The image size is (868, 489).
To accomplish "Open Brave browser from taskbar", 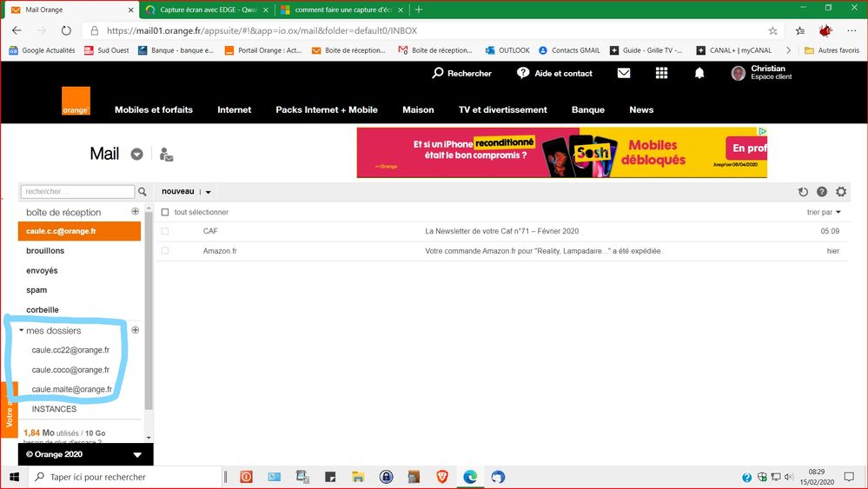I will pos(441,477).
